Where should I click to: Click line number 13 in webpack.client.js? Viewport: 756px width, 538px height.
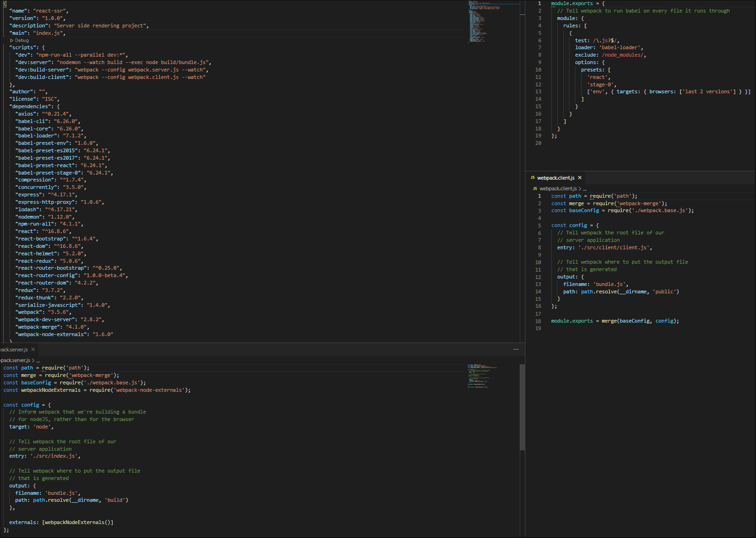(538, 284)
